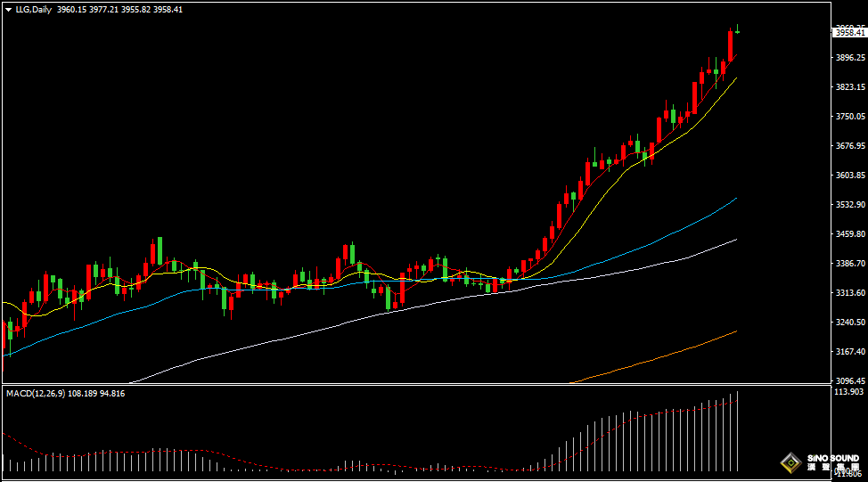Click the blue moving average line's right end
The height and width of the screenshot is (482, 868).
click(x=734, y=200)
